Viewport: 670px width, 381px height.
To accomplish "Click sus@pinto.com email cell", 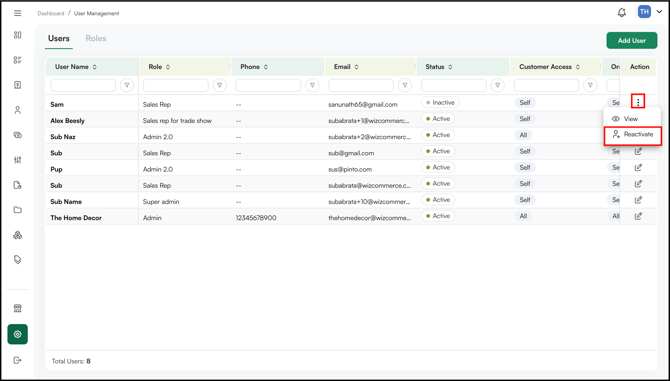I will tap(350, 170).
